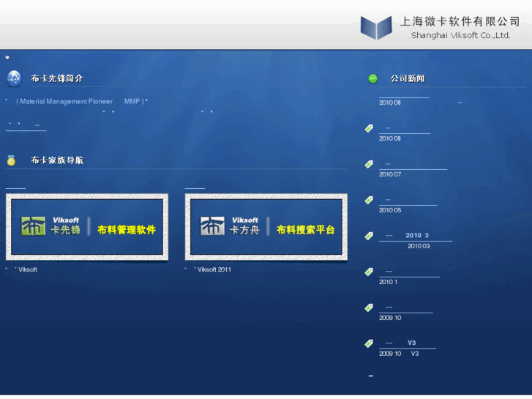532x399 pixels.
Task: Open the 布料搜索平台 product banner
Action: (x=266, y=227)
